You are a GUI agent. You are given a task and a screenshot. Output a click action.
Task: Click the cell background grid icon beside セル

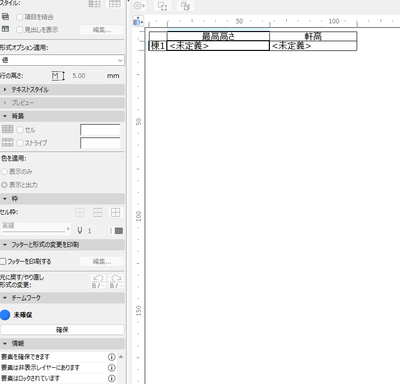[8, 129]
